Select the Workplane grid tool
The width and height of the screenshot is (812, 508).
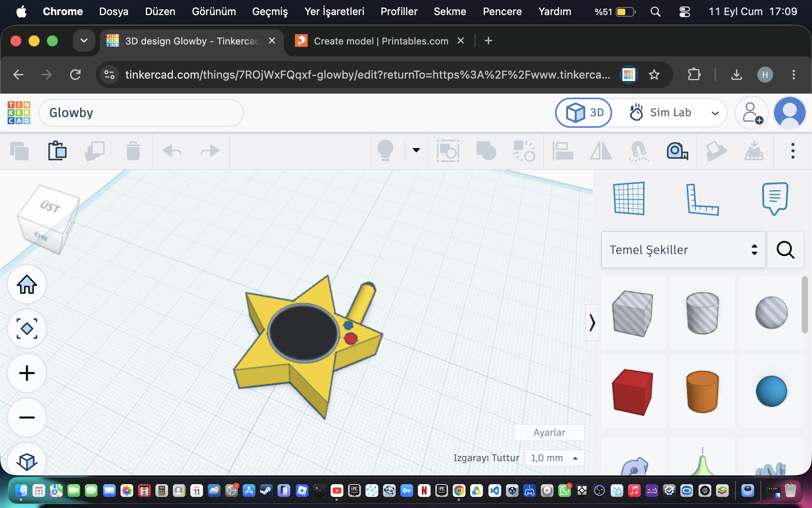click(x=629, y=198)
